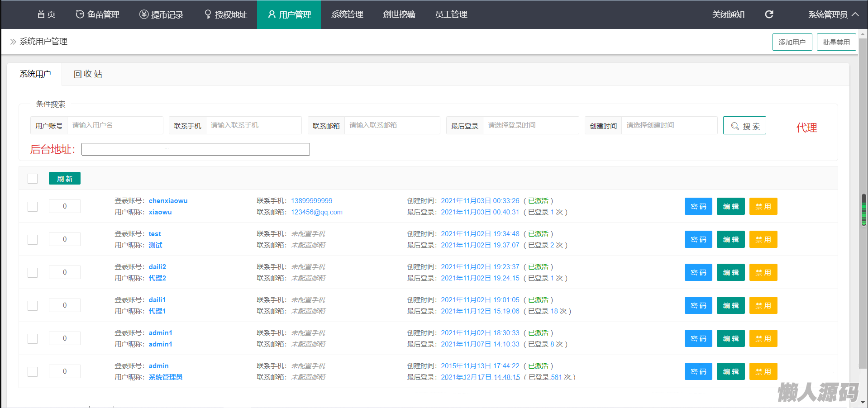Select checkbox for the admin1 row

point(33,339)
